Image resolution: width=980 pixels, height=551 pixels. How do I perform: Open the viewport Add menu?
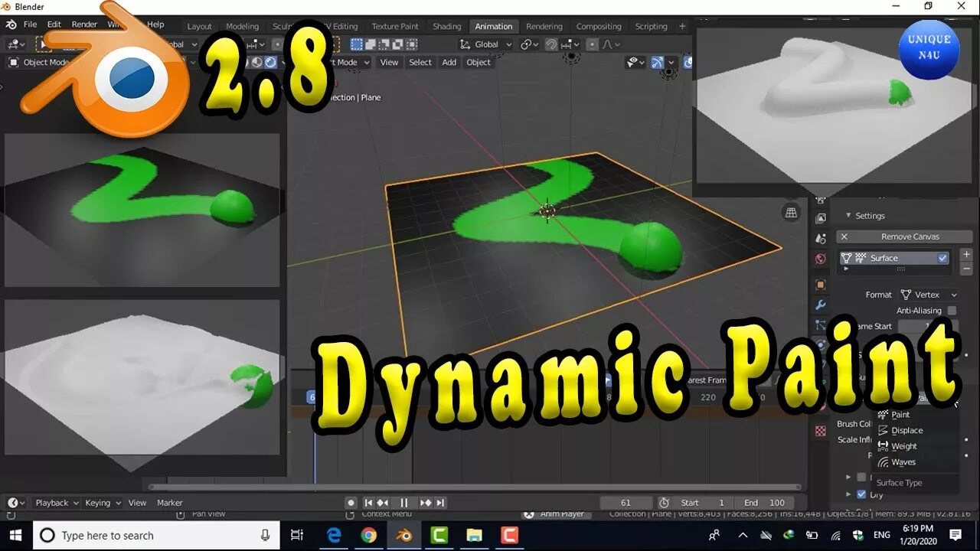(449, 63)
